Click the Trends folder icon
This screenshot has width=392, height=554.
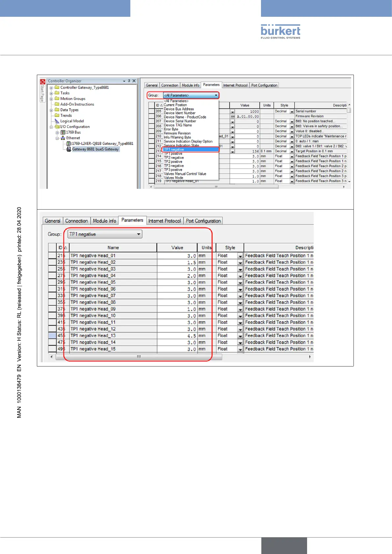[57, 115]
